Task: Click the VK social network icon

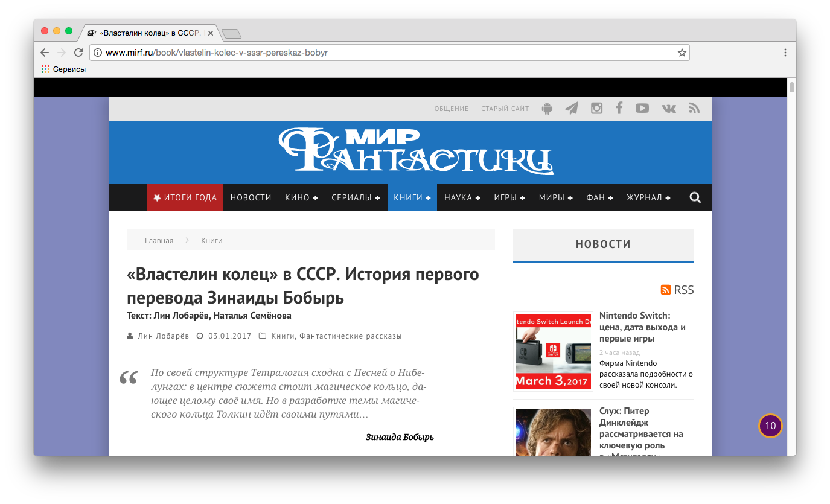Action: pyautogui.click(x=669, y=109)
